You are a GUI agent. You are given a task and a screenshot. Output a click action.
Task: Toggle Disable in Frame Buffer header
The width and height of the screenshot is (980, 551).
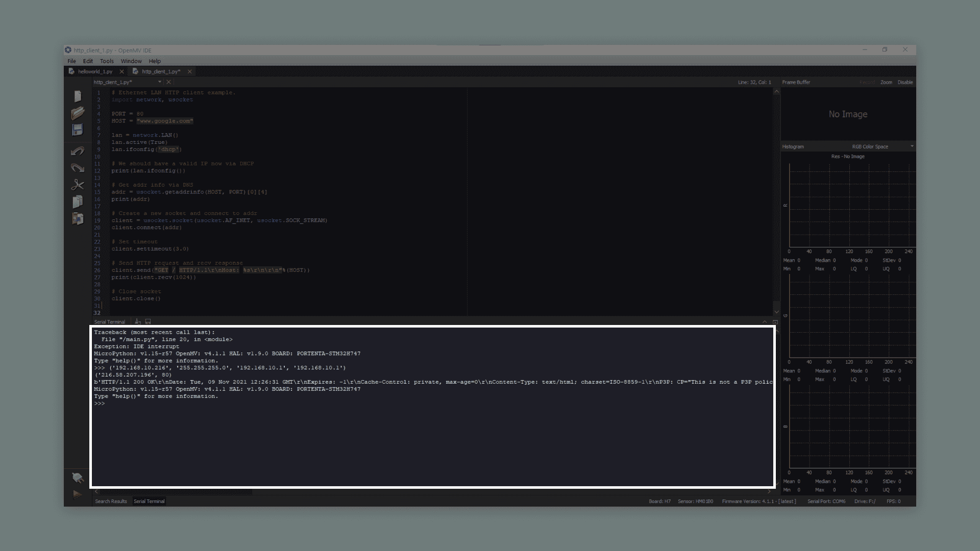905,82
